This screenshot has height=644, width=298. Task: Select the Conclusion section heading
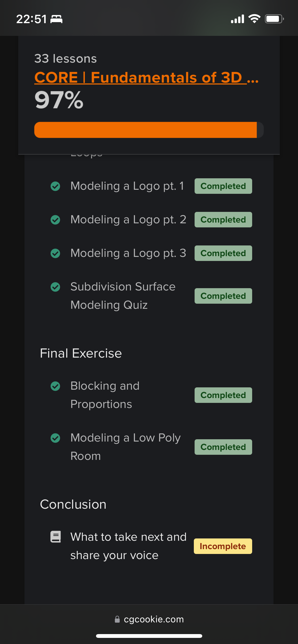[73, 504]
